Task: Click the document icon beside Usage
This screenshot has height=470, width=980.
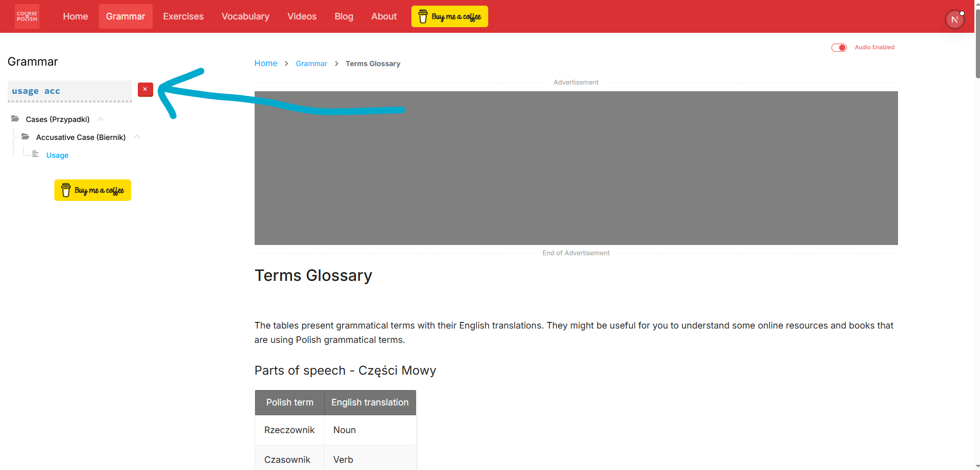Action: tap(35, 154)
